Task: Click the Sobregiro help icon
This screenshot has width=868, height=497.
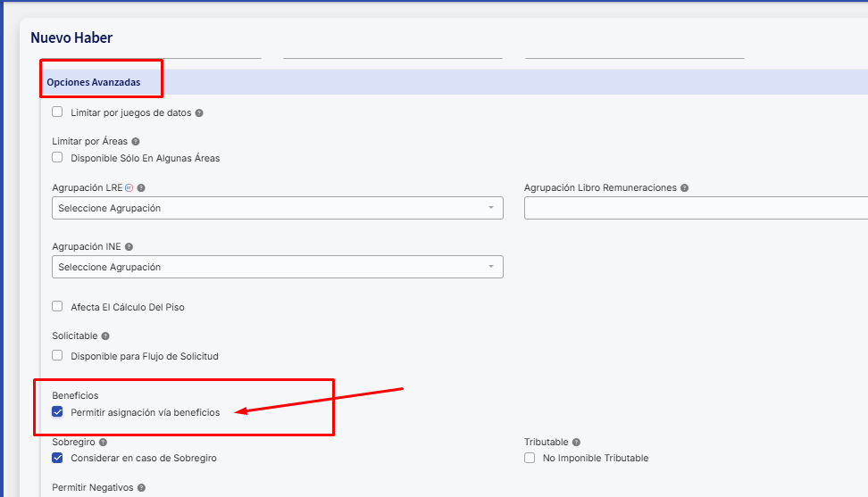Action: [x=104, y=443]
